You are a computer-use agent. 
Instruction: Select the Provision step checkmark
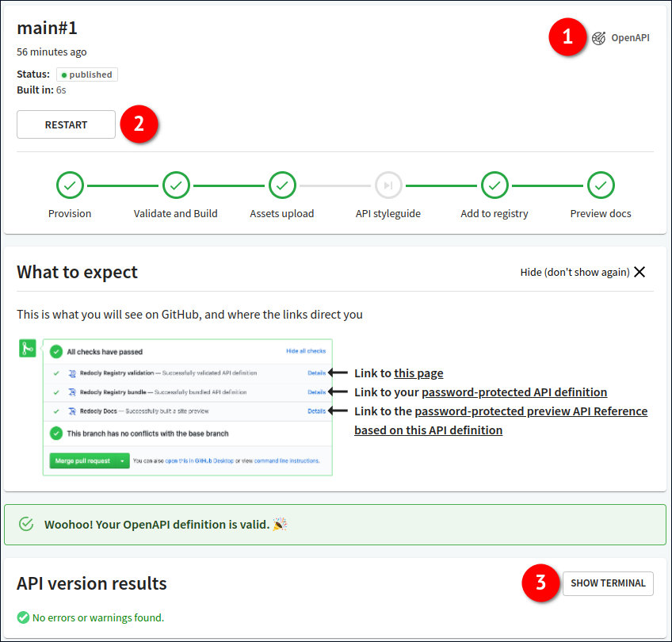click(x=70, y=185)
